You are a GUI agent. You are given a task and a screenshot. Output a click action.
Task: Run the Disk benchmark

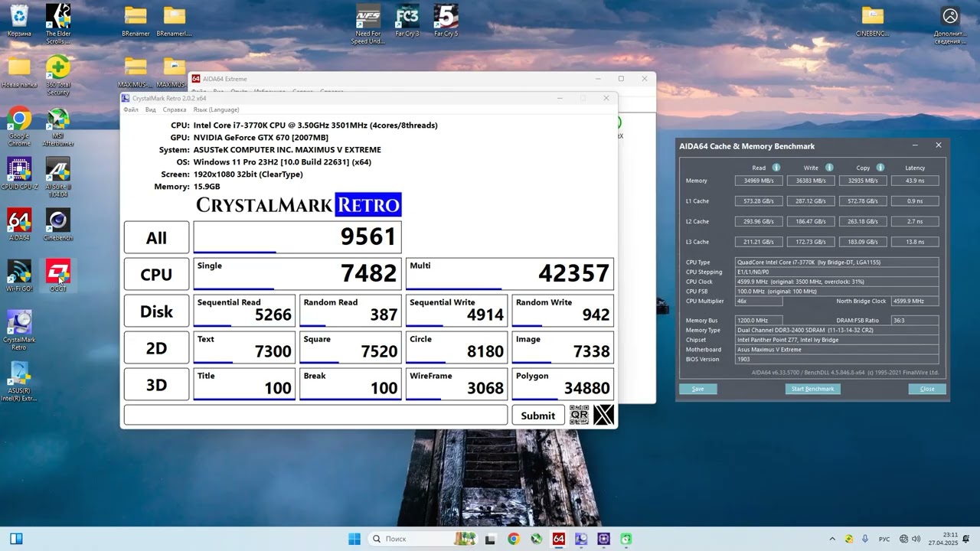point(156,311)
